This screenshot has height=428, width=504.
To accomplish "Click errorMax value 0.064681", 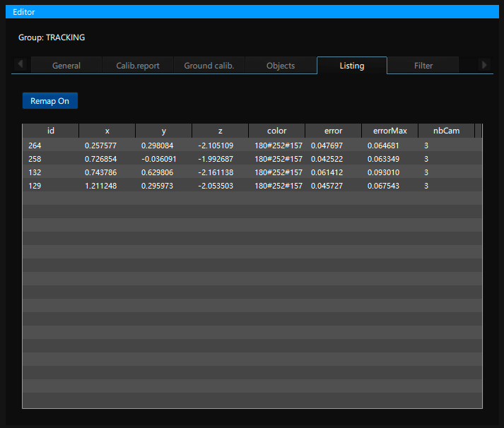I will pyautogui.click(x=383, y=145).
